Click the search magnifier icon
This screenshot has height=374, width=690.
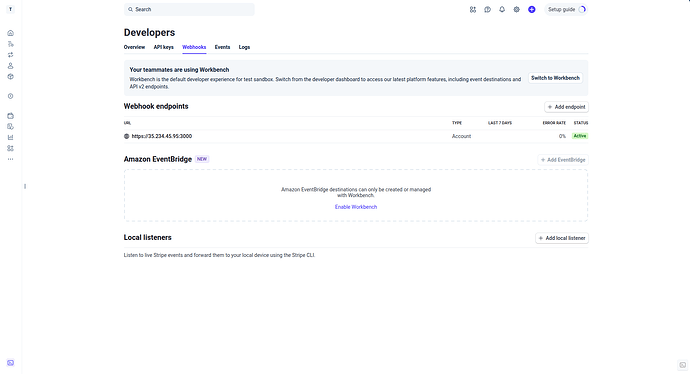point(130,9)
